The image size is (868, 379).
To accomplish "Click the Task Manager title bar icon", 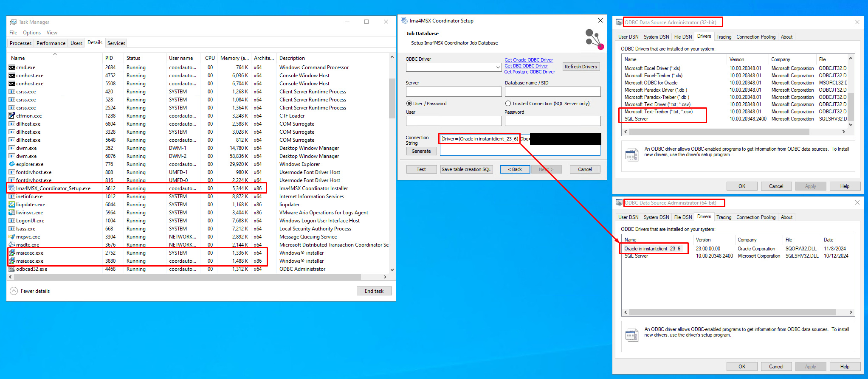I will click(13, 22).
